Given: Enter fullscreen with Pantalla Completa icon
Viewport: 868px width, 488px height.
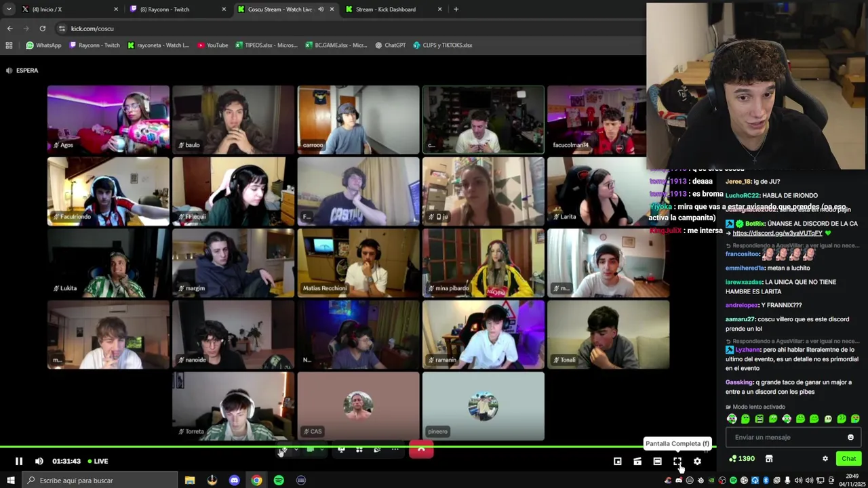Looking at the screenshot, I should coord(677,462).
